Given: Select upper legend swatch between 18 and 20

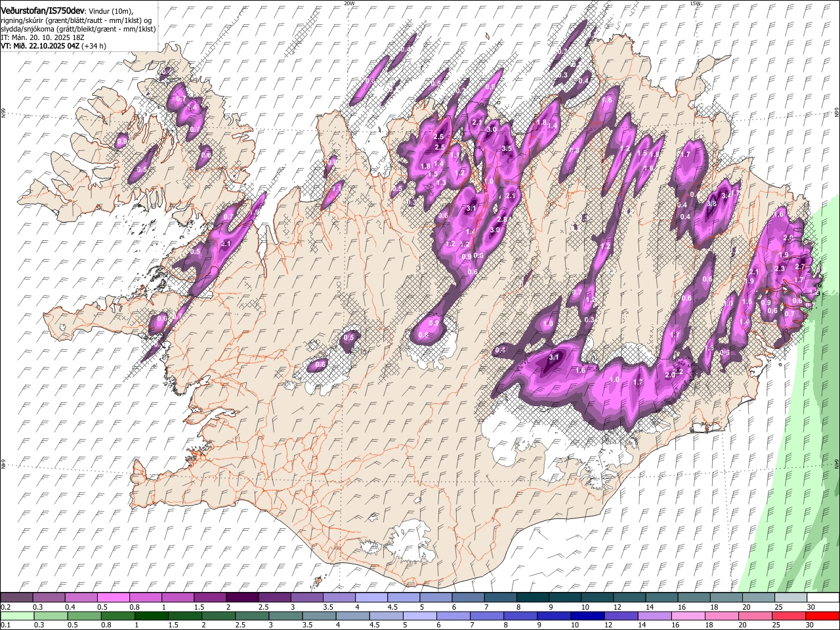Looking at the screenshot, I should [726, 598].
